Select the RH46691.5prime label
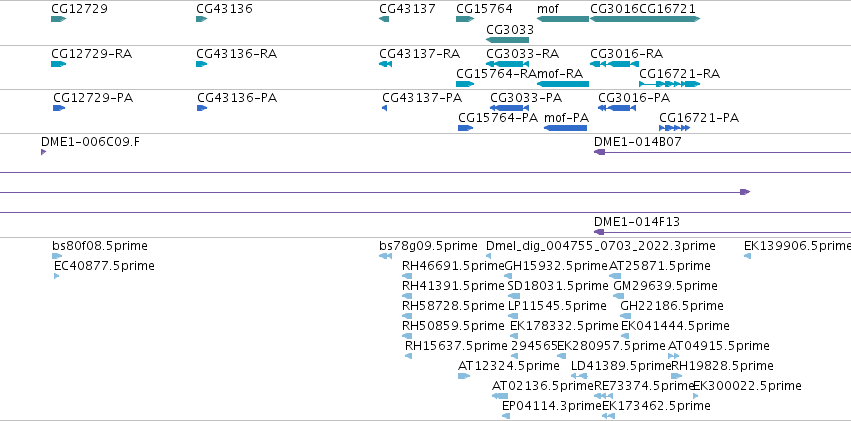The height and width of the screenshot is (421, 851). 453,266
